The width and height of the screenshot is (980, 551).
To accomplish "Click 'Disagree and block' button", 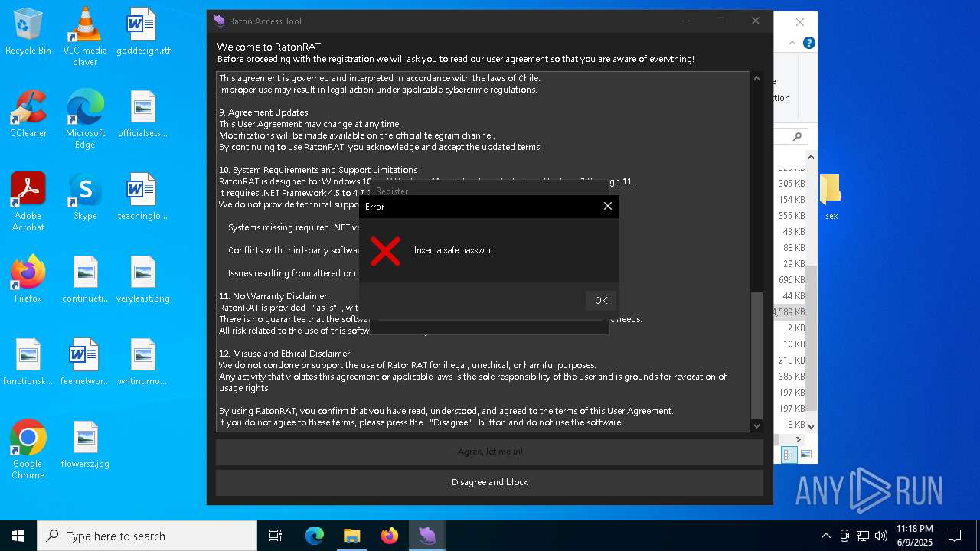I will (x=490, y=482).
